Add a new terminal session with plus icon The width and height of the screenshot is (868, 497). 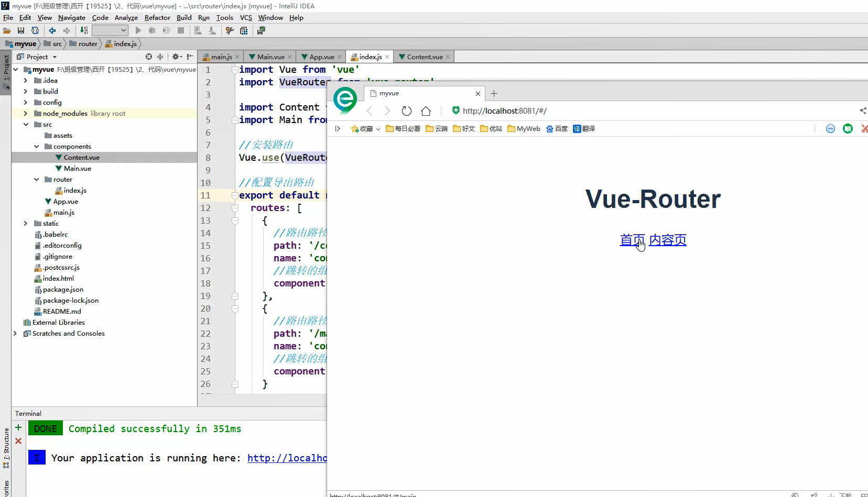coord(18,427)
